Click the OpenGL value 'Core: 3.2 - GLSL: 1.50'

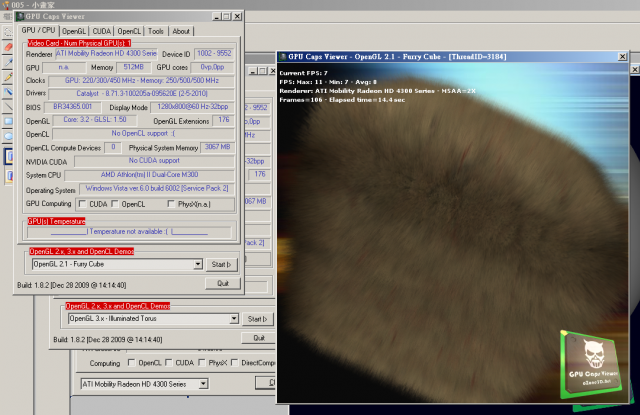[95, 120]
